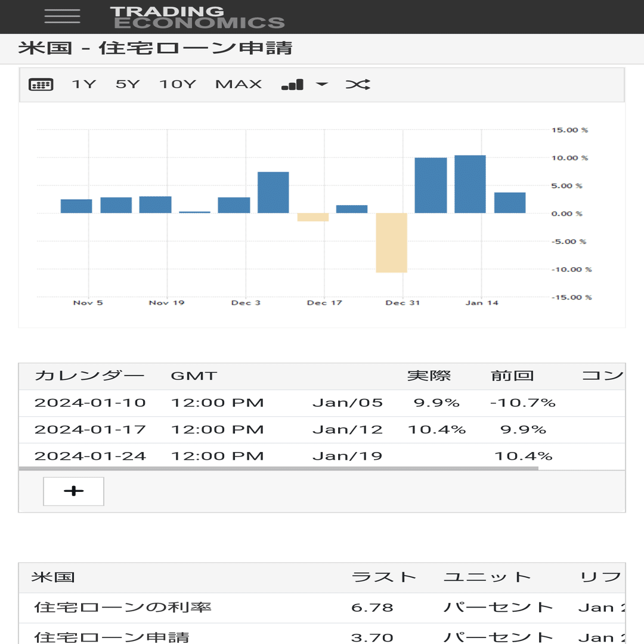Image resolution: width=644 pixels, height=644 pixels.
Task: Click the Jan/12 reference cell
Action: (348, 429)
